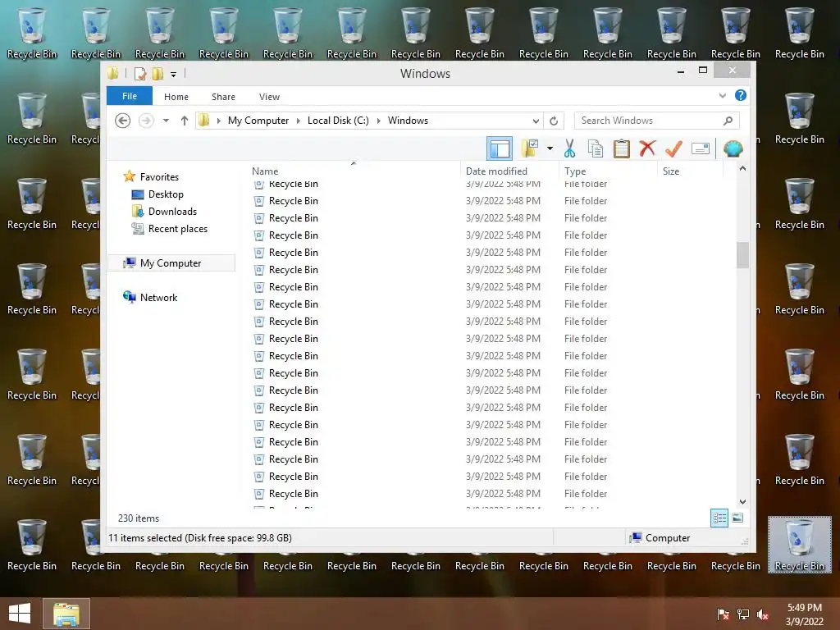840x630 pixels.
Task: Click the scrollbar up arrow
Action: tap(742, 169)
